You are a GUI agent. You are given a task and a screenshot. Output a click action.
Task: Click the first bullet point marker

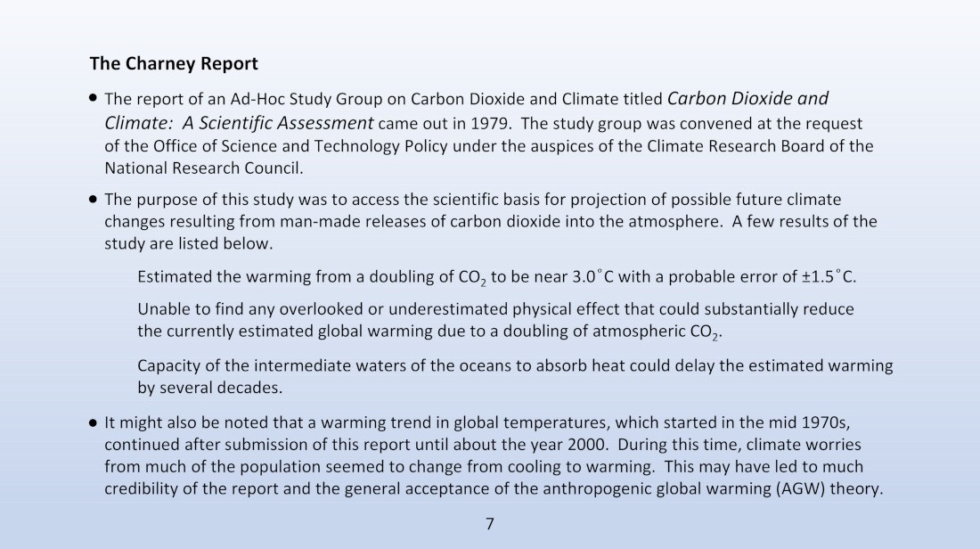[94, 98]
